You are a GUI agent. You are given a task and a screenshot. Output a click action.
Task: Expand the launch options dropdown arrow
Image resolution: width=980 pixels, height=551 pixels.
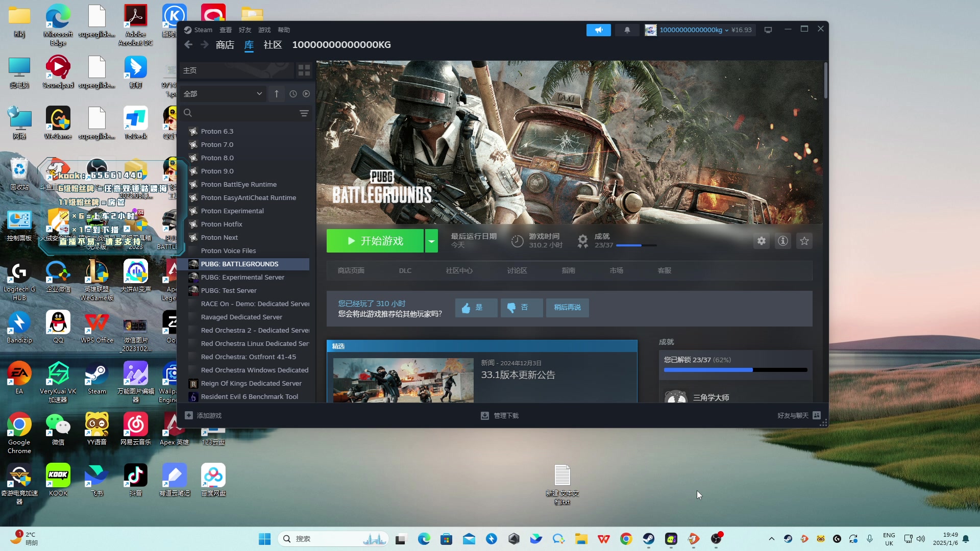(432, 241)
